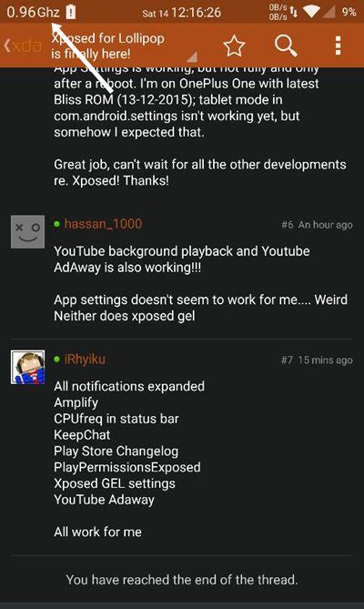Favorite the thread with the star icon
This screenshot has height=609, width=364.
234,46
